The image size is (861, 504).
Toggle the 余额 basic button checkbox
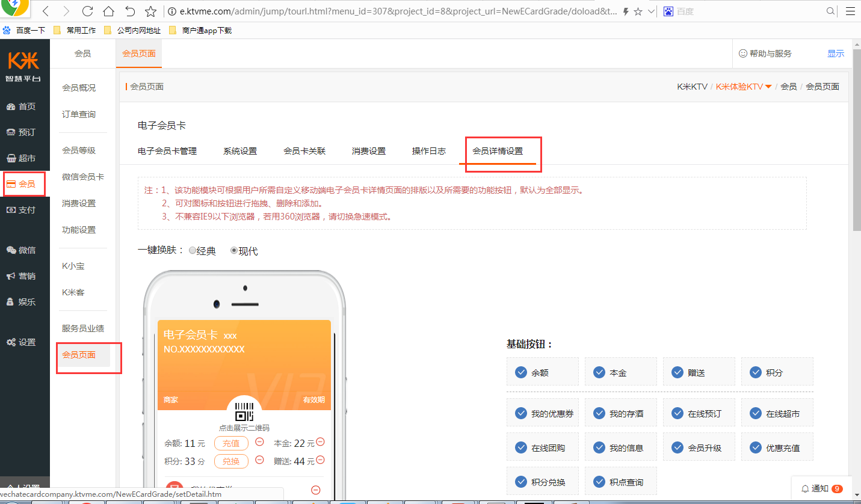[521, 372]
